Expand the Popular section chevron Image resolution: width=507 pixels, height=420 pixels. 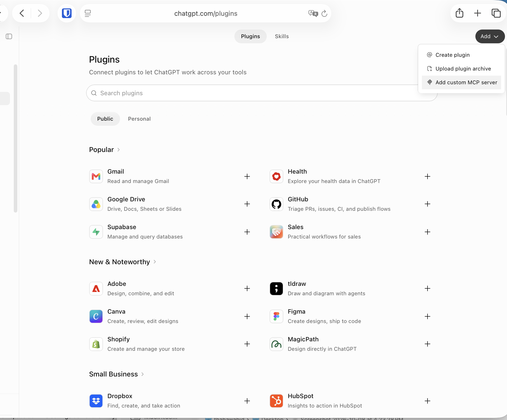tap(118, 150)
